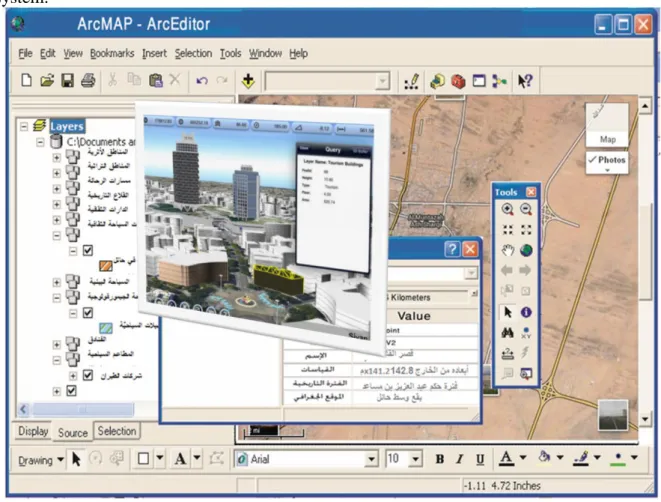
Task: Select Zoom Out tool in Tools palette
Action: coord(526,209)
